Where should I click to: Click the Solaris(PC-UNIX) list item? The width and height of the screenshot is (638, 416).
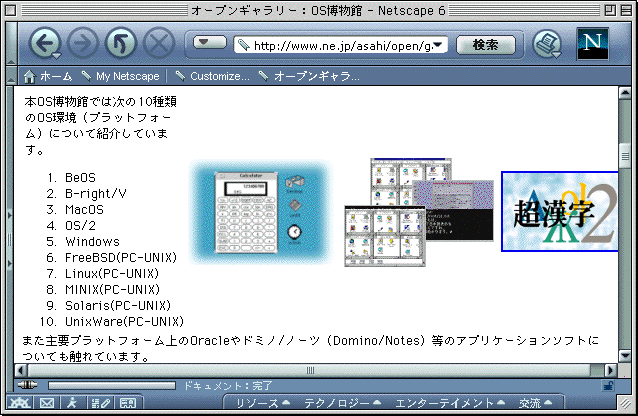(x=118, y=306)
